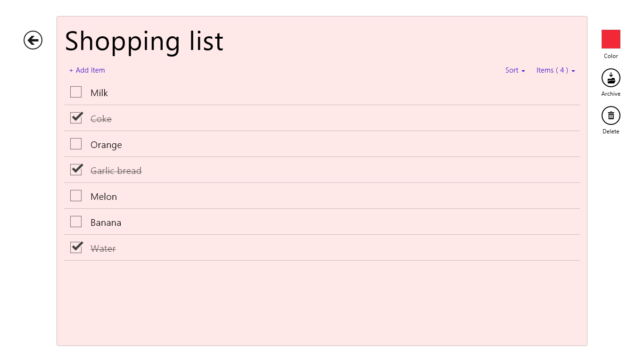Click the back arrow icon

tap(33, 40)
